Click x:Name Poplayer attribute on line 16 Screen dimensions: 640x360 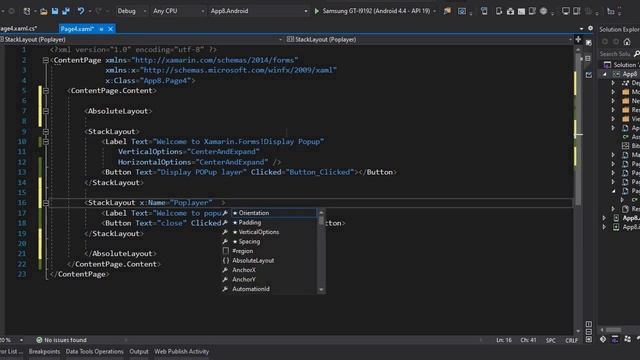pos(176,203)
